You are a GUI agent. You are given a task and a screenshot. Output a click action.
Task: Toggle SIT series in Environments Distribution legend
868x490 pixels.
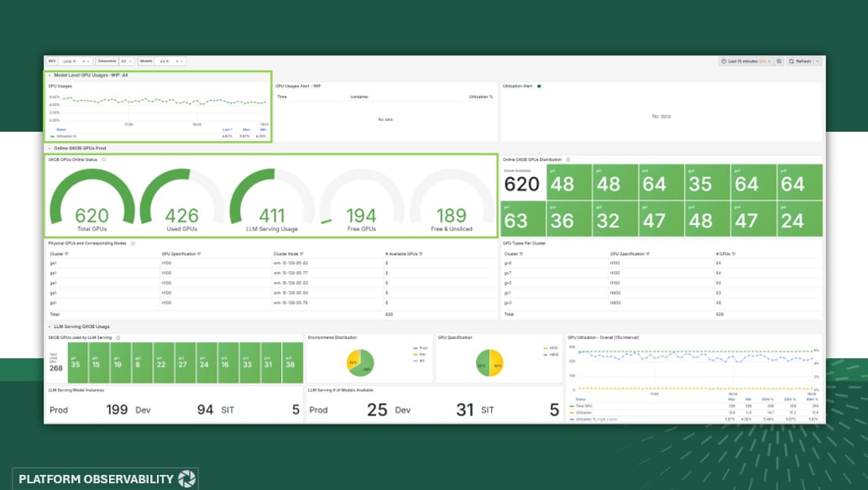pyautogui.click(x=420, y=361)
